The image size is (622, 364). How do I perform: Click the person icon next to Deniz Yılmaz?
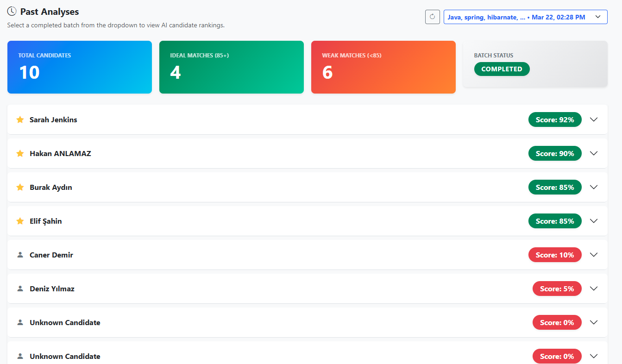click(19, 289)
